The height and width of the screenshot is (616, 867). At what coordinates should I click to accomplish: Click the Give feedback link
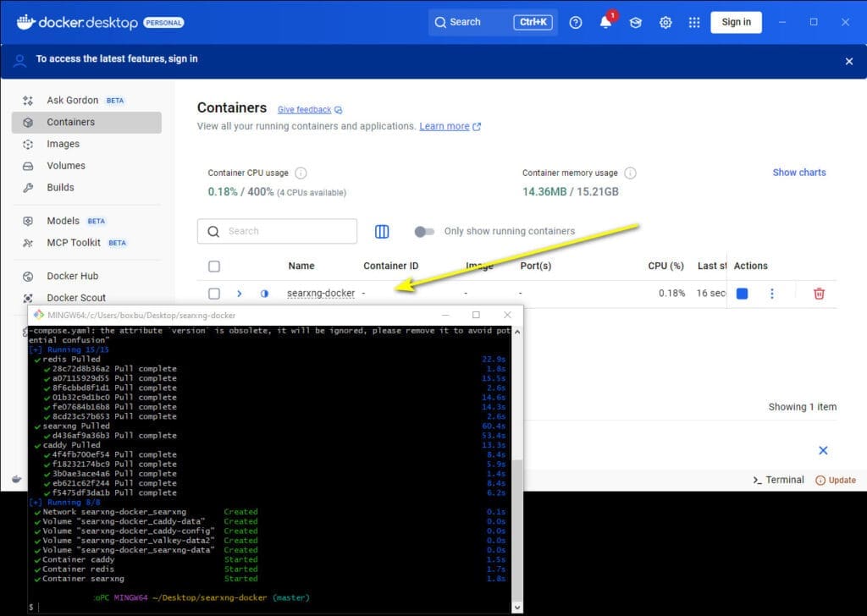coord(304,110)
